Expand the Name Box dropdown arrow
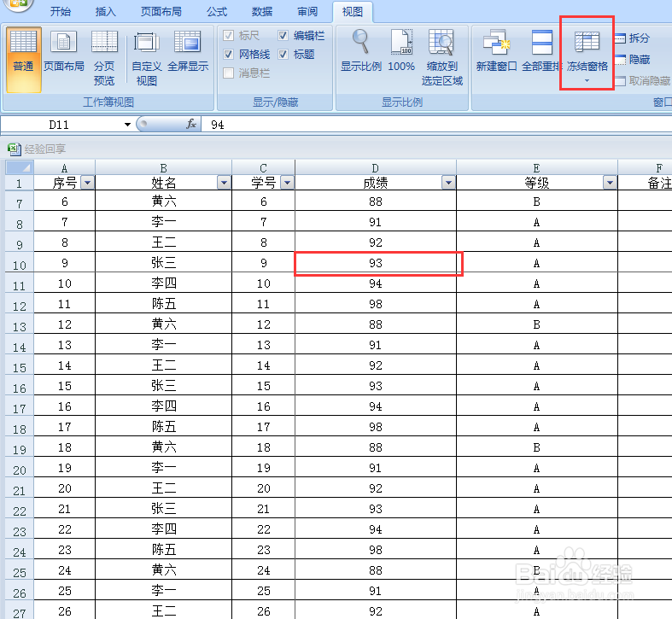This screenshot has width=672, height=619. pyautogui.click(x=127, y=125)
